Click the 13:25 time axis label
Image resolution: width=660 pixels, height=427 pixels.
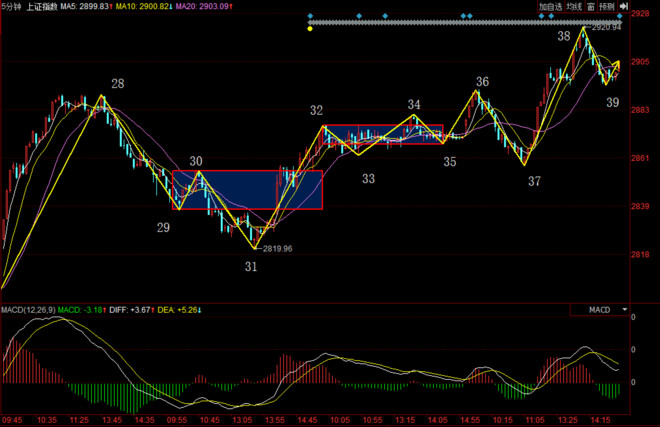[567, 420]
